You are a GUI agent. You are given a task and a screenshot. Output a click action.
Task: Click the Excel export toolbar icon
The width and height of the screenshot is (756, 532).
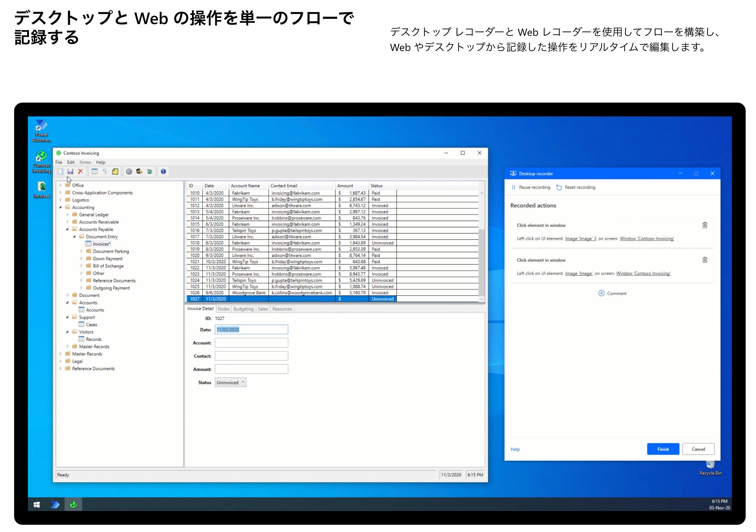[x=149, y=171]
